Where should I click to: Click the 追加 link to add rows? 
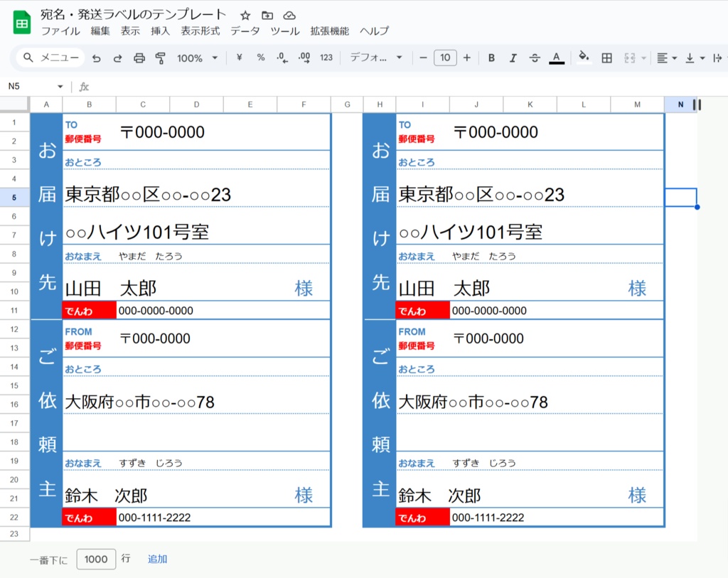tap(157, 559)
